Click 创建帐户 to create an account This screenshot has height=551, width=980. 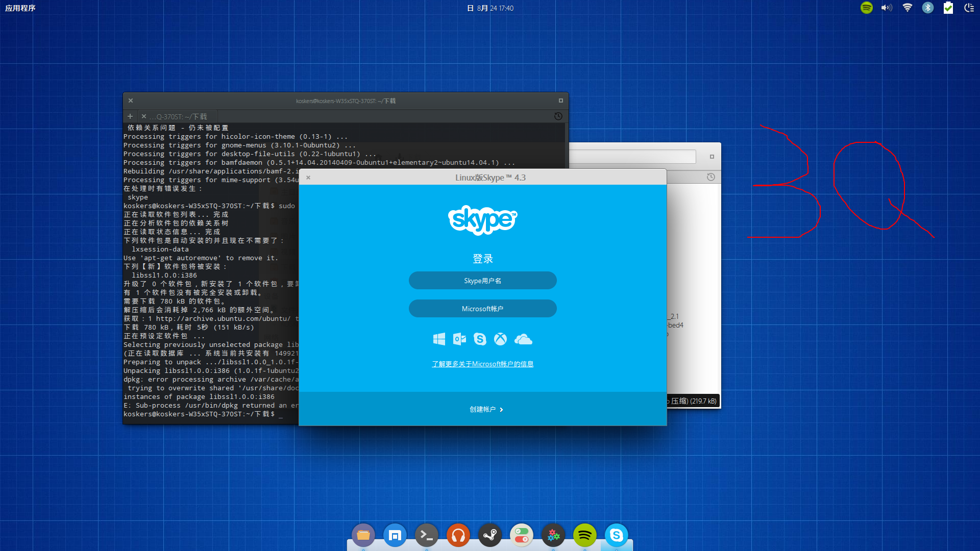486,409
